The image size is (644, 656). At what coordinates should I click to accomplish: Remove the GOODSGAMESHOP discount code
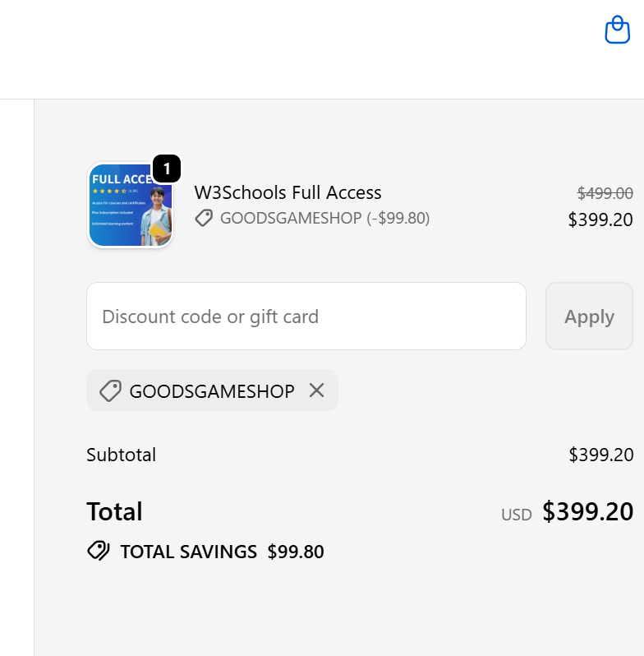pos(317,390)
